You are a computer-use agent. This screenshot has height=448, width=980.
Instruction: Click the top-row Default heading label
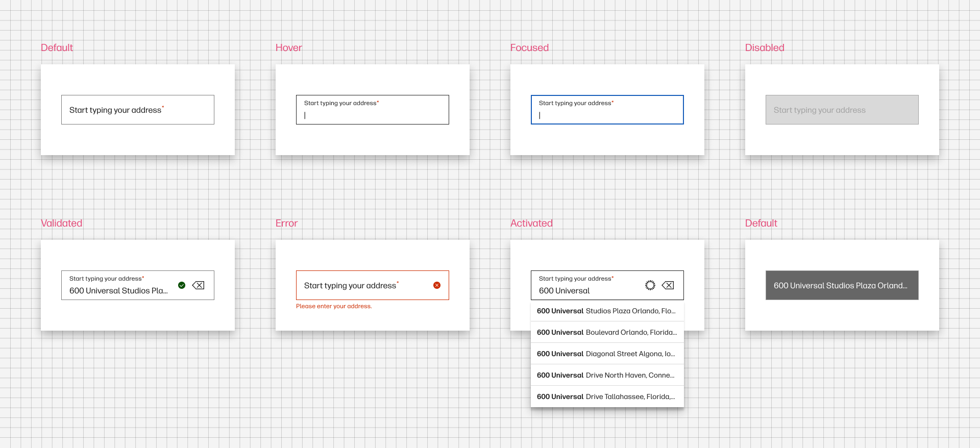coord(57,47)
